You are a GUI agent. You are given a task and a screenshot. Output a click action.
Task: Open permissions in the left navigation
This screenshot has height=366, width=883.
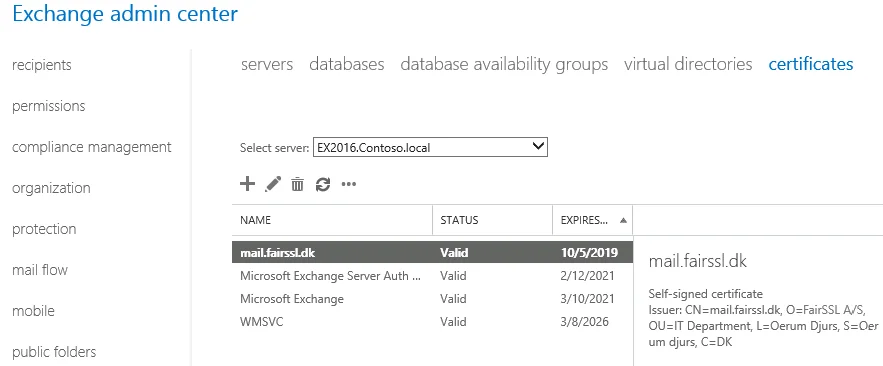point(48,106)
